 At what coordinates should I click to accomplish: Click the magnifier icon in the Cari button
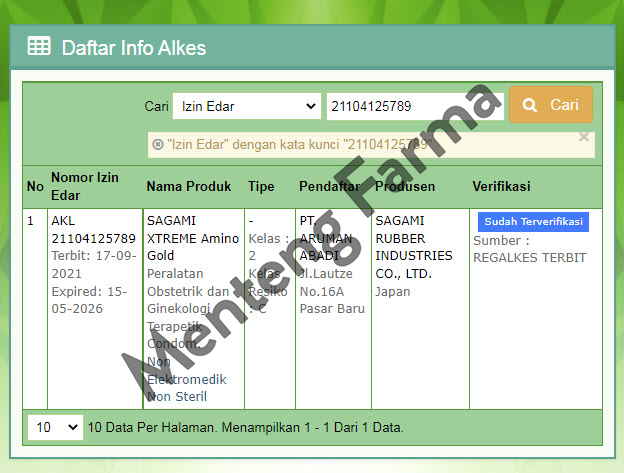530,105
